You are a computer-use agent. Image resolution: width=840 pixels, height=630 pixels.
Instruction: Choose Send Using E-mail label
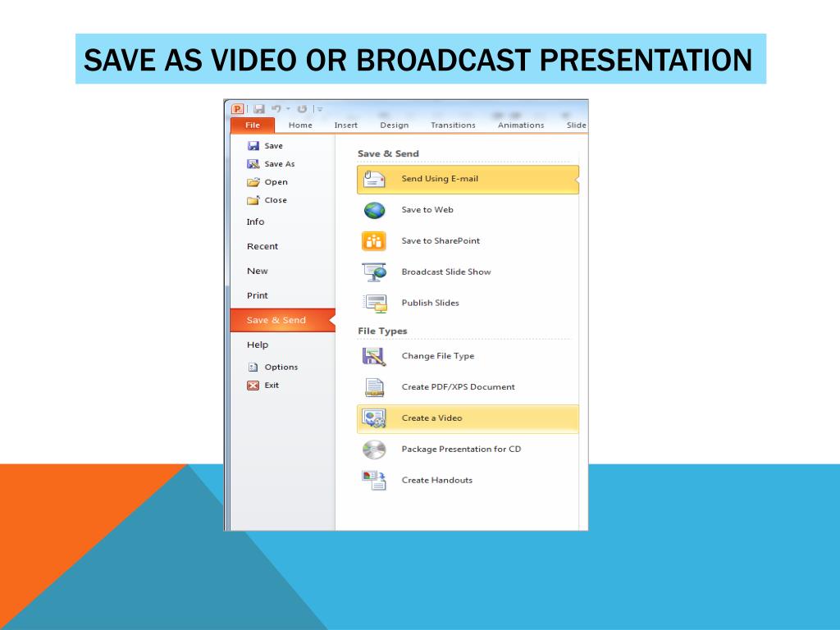pos(440,179)
